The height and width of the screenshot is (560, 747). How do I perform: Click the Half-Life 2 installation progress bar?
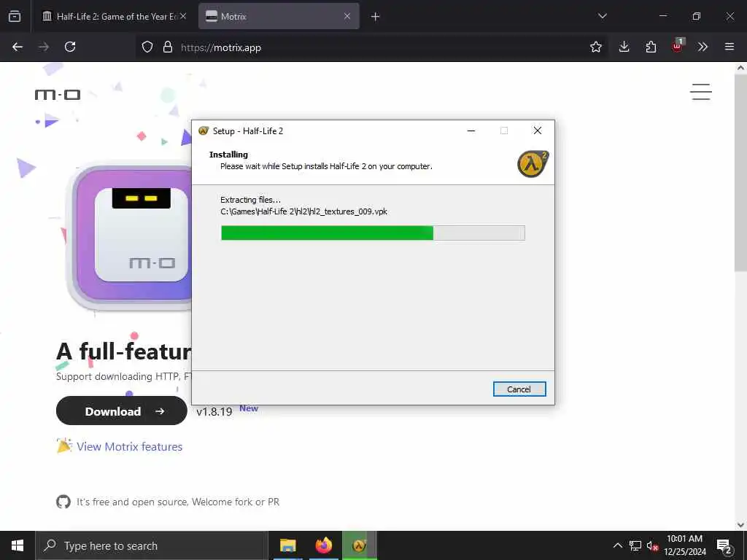click(x=373, y=233)
